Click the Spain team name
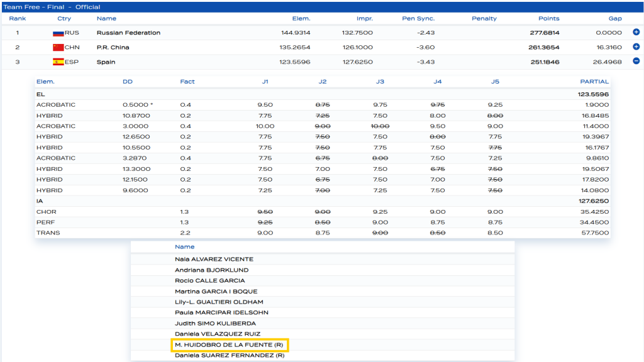Screen dimensions: 644x362 106,62
